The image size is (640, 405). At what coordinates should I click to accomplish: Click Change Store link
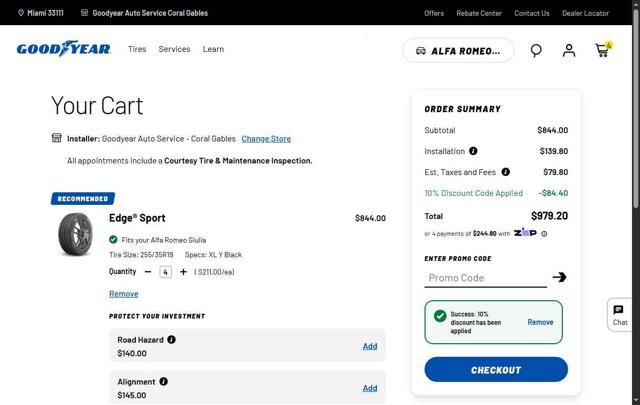click(x=266, y=139)
